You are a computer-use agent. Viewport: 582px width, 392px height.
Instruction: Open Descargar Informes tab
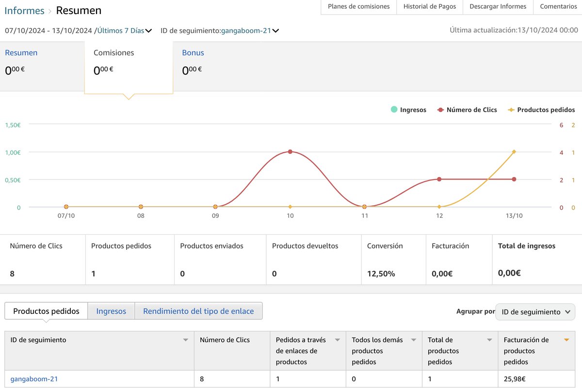498,7
